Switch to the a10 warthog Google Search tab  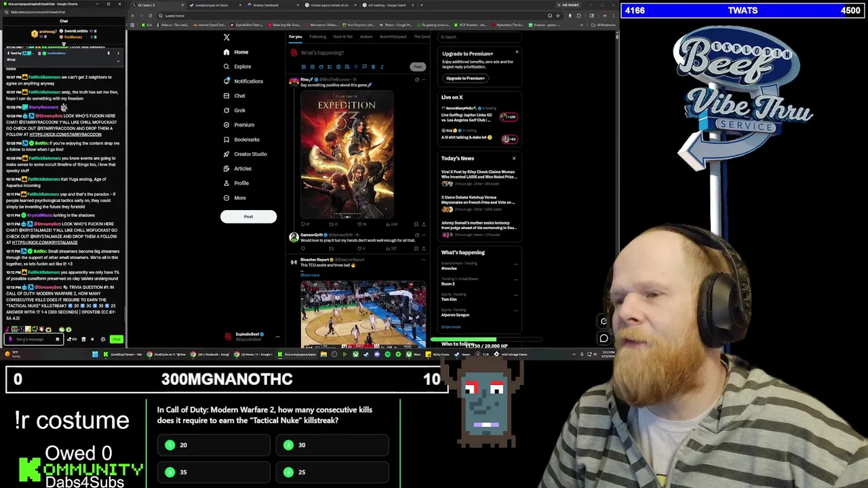[x=388, y=5]
